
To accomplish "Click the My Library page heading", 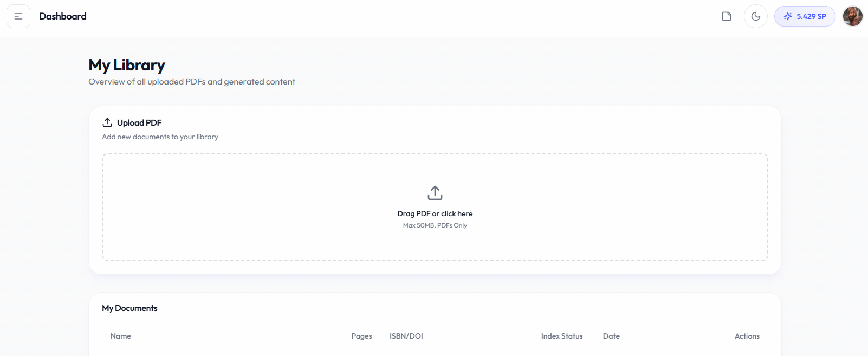I will [x=127, y=65].
